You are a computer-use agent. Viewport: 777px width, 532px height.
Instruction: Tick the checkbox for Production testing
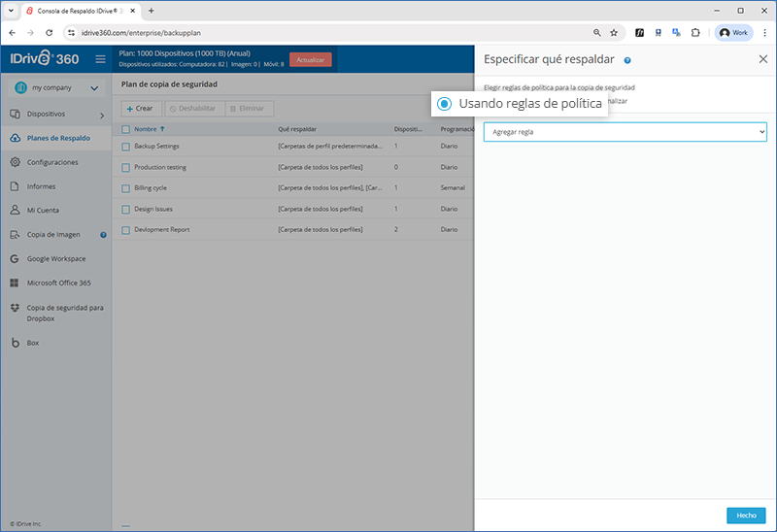tap(125, 167)
